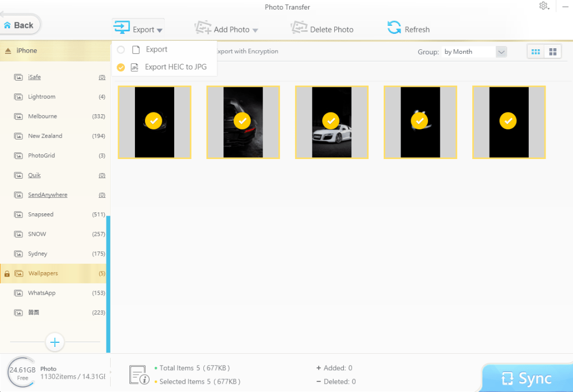Switch to small grid view icon
This screenshot has width=573, height=392.
(x=535, y=52)
